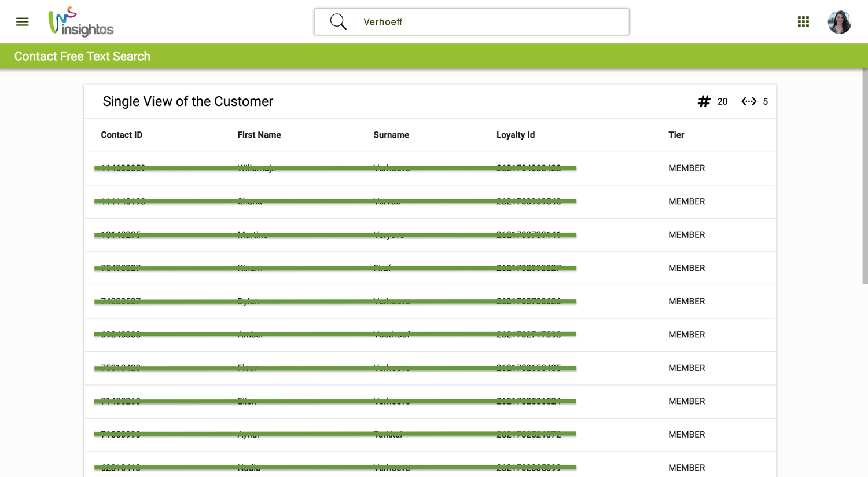Viewport: 868px width, 477px height.
Task: Open the user profile avatar menu
Action: click(x=839, y=22)
